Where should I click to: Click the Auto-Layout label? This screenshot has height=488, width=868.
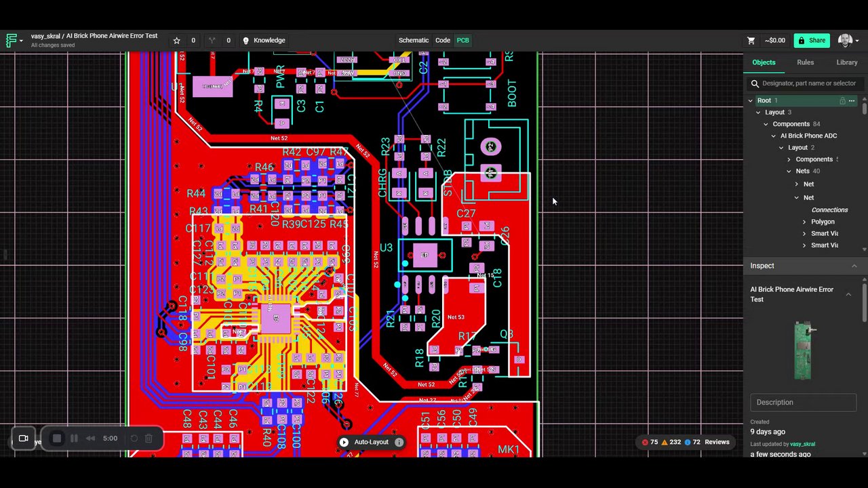(371, 442)
